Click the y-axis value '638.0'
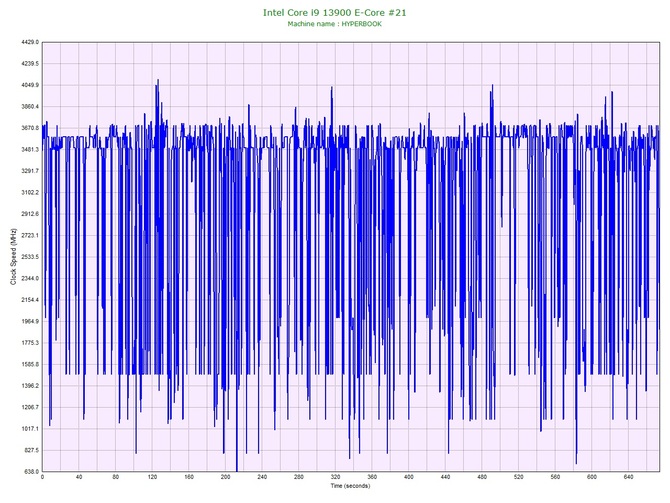The width and height of the screenshot is (670, 503). coord(31,472)
